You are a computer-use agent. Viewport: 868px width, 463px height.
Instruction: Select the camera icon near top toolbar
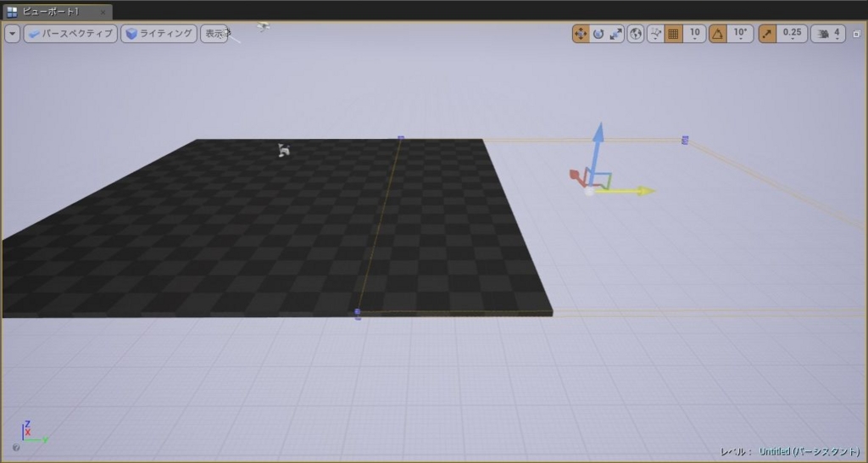(x=264, y=26)
